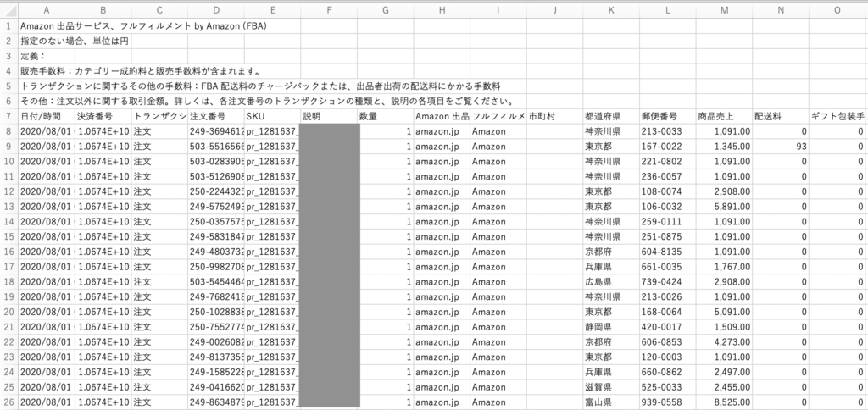Screen dimensions: 868x410
Task: Click the 'SKU' header cell
Action: point(272,116)
